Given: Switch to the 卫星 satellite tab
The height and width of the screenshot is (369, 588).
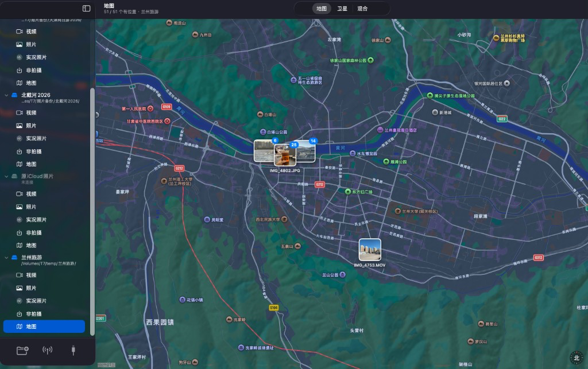Looking at the screenshot, I should click(x=342, y=9).
